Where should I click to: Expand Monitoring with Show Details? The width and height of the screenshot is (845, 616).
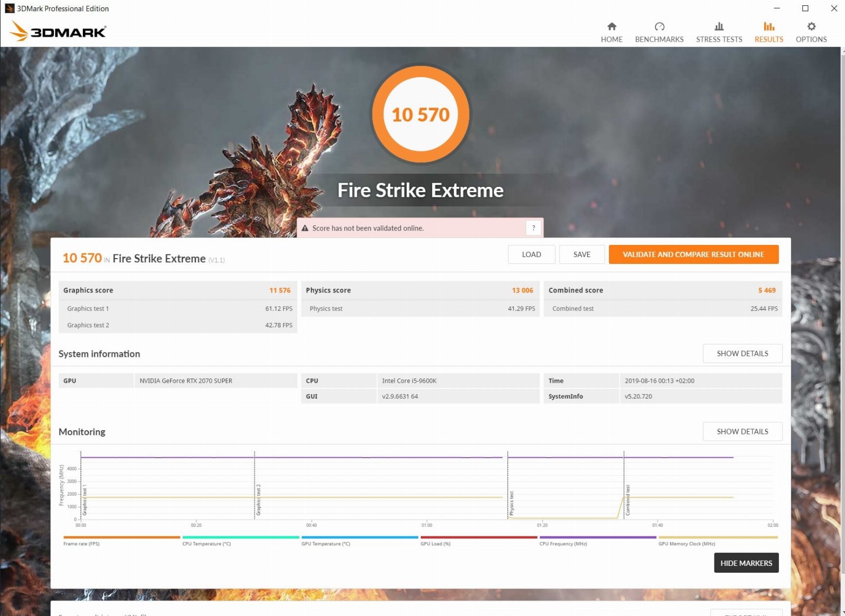click(742, 432)
